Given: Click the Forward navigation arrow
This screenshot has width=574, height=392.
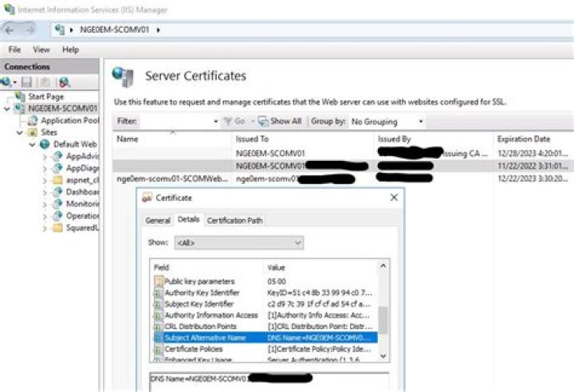Looking at the screenshot, I should click(30, 30).
